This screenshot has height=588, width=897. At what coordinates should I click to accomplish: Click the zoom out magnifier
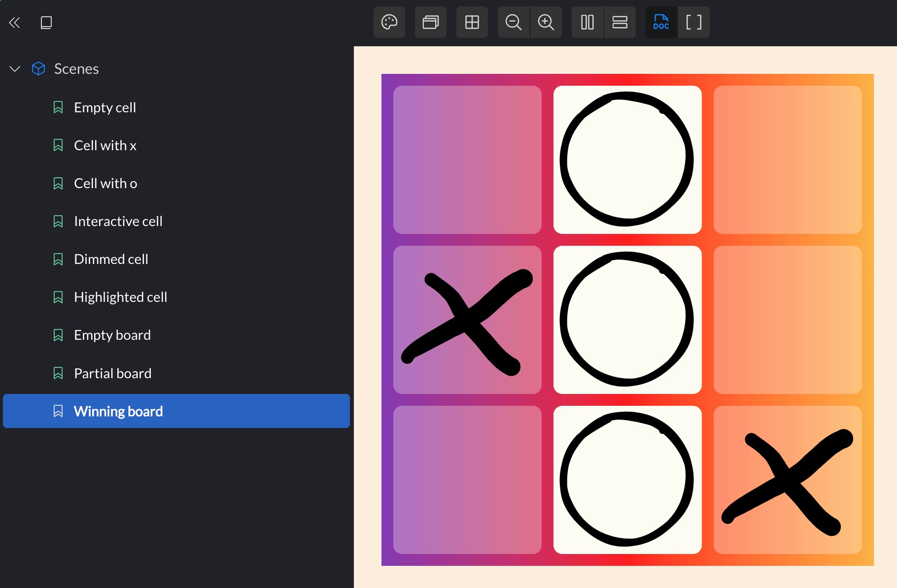(514, 22)
